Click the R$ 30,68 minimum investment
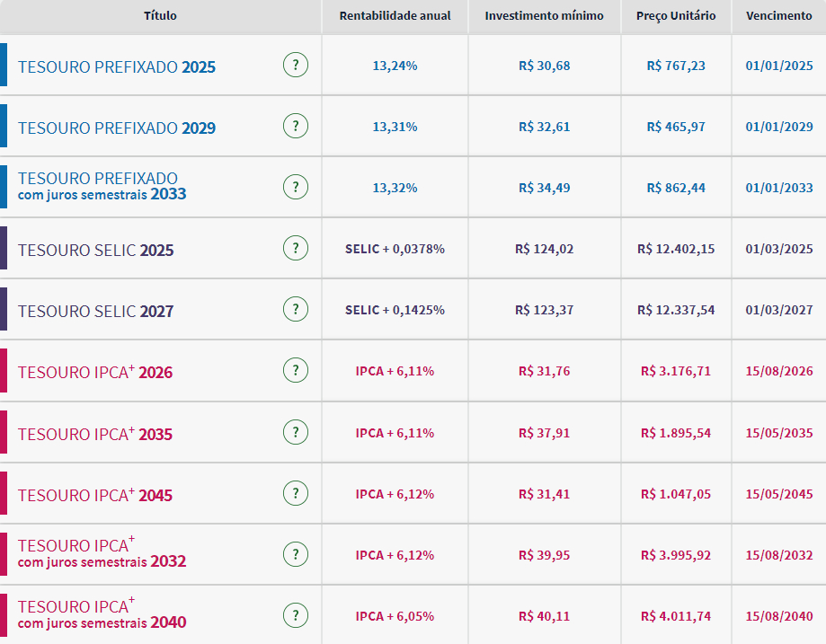Screen dimensions: 826x644 coord(544,66)
